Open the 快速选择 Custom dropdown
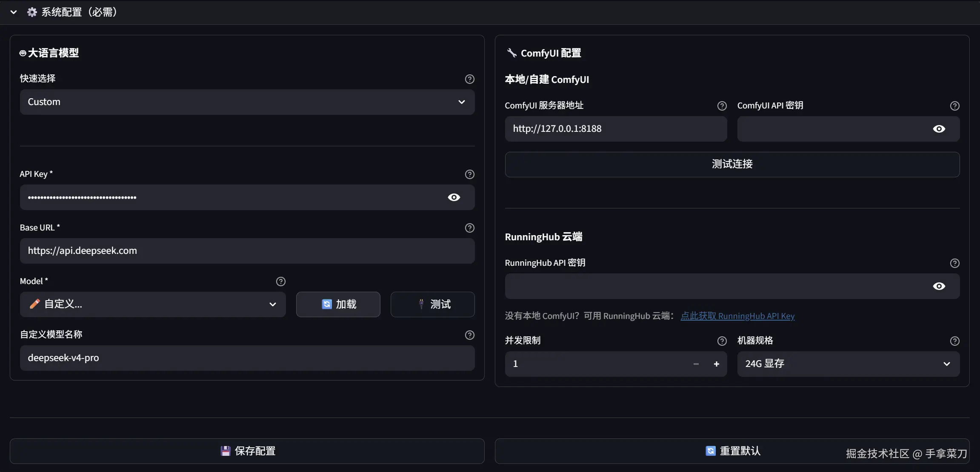Image resolution: width=980 pixels, height=472 pixels. pyautogui.click(x=247, y=102)
